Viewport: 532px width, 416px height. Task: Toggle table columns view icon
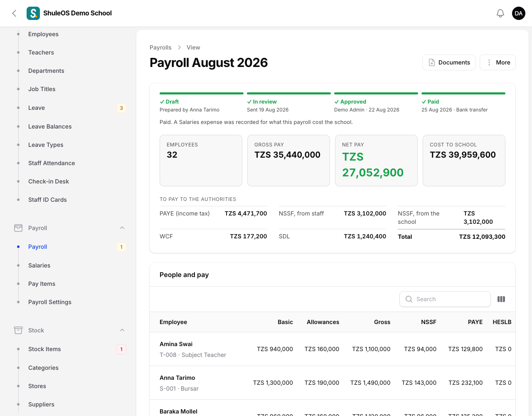pyautogui.click(x=501, y=299)
